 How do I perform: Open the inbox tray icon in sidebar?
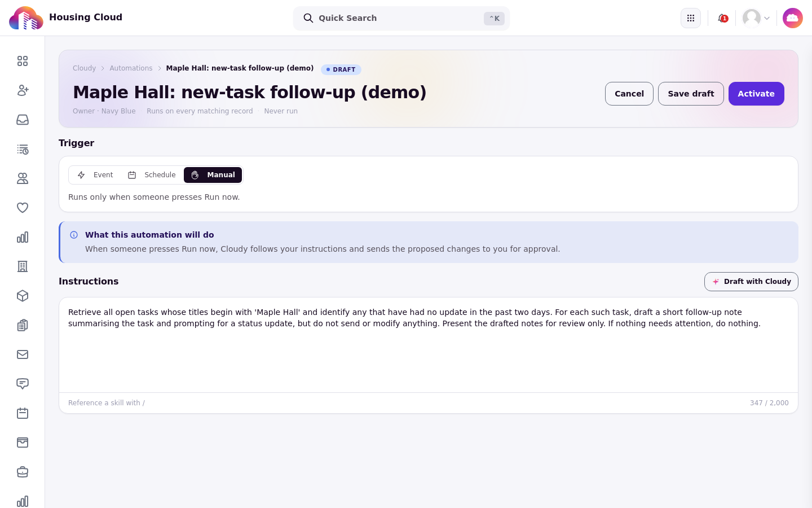coord(23,120)
